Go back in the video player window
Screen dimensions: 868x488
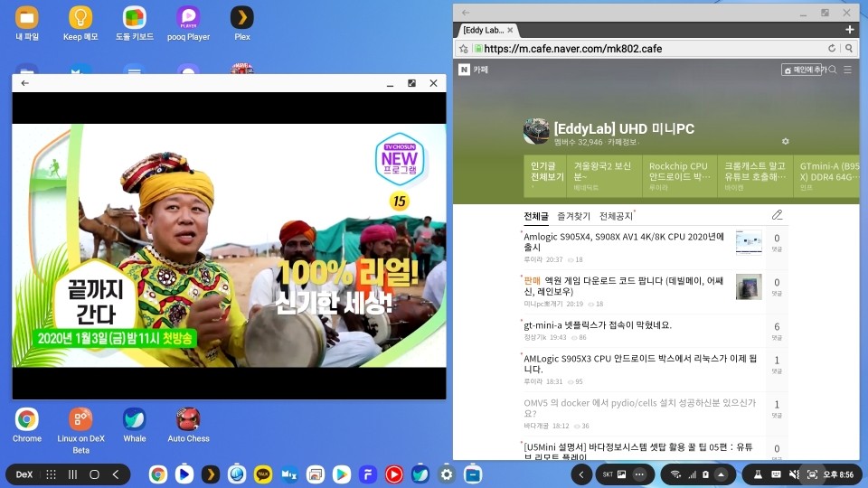25,83
